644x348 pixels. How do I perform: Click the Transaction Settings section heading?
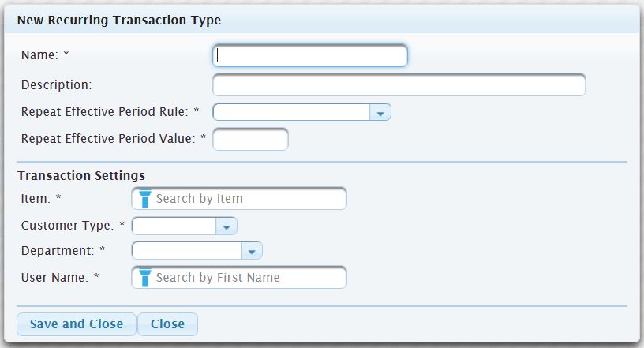[x=81, y=175]
